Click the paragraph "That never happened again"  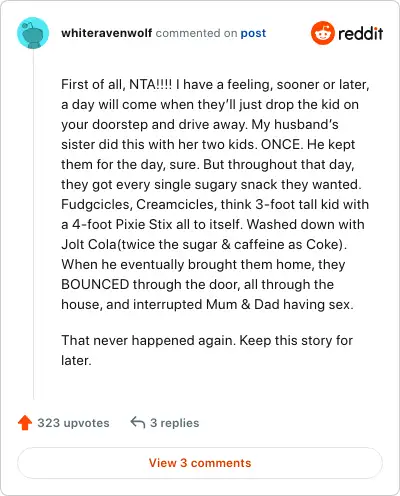point(207,350)
